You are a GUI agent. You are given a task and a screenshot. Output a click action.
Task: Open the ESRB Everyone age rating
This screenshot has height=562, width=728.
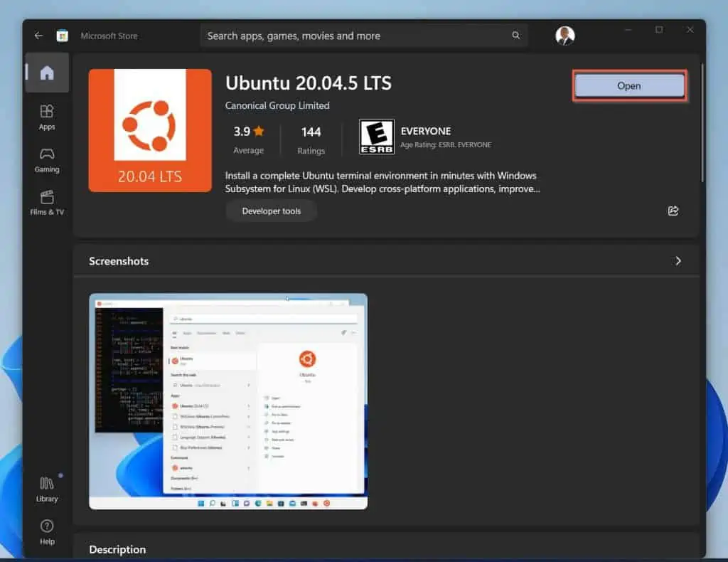(x=377, y=137)
